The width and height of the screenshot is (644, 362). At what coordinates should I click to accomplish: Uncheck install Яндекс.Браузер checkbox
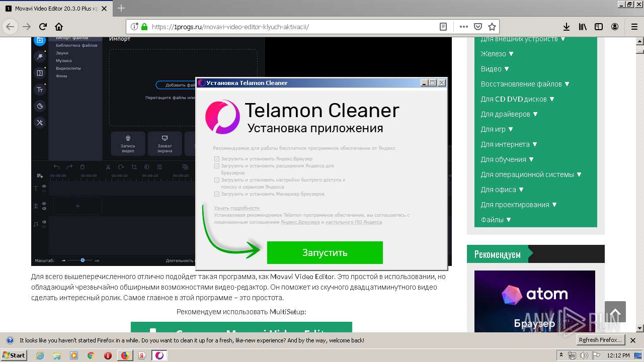coord(217,159)
